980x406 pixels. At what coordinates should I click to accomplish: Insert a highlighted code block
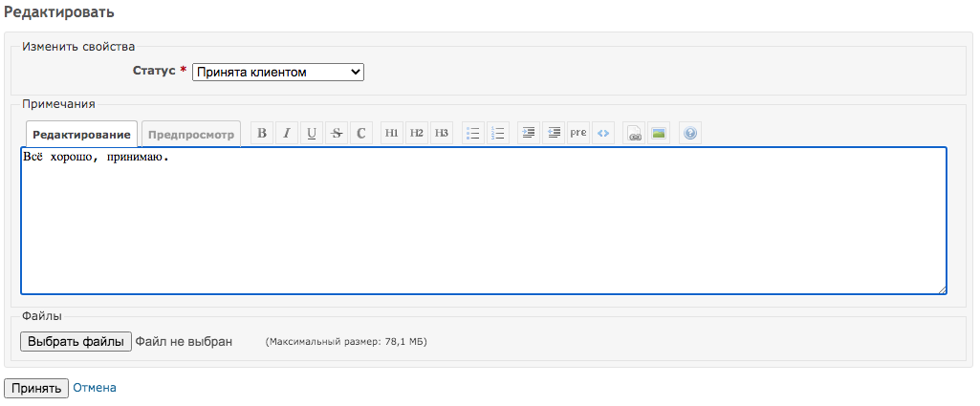[603, 134]
